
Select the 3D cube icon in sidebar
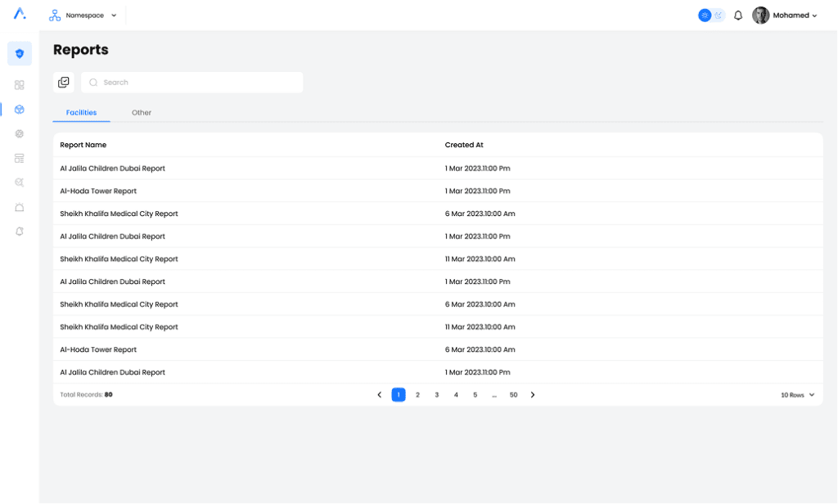[x=20, y=110]
